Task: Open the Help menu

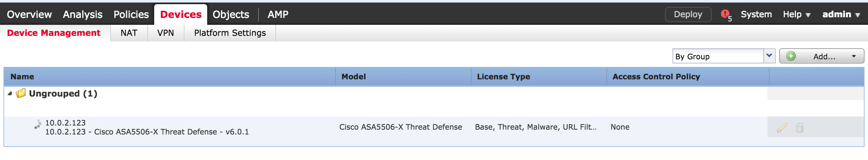Action: [x=796, y=14]
